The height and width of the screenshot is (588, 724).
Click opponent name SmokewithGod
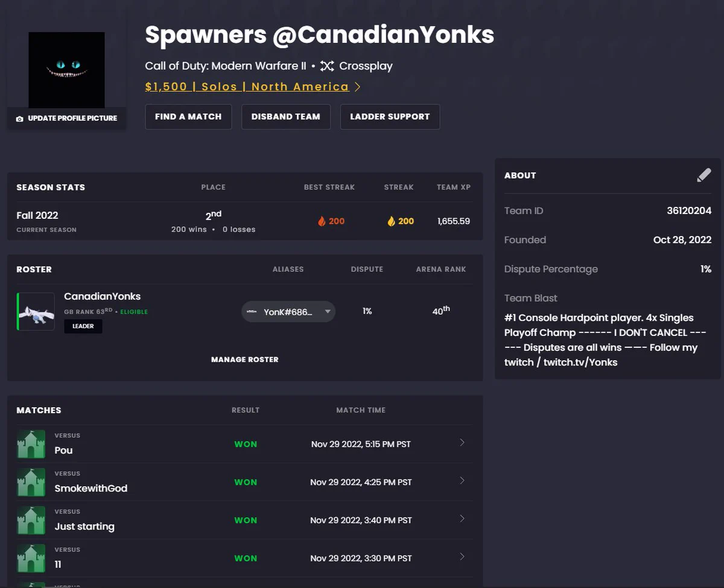[91, 488]
